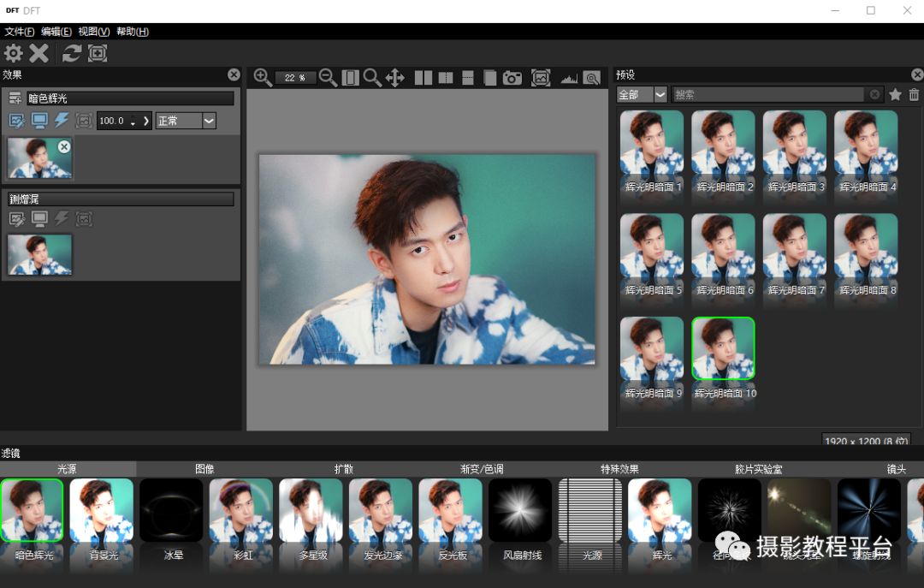Enable vertical split comparison view

point(446,77)
